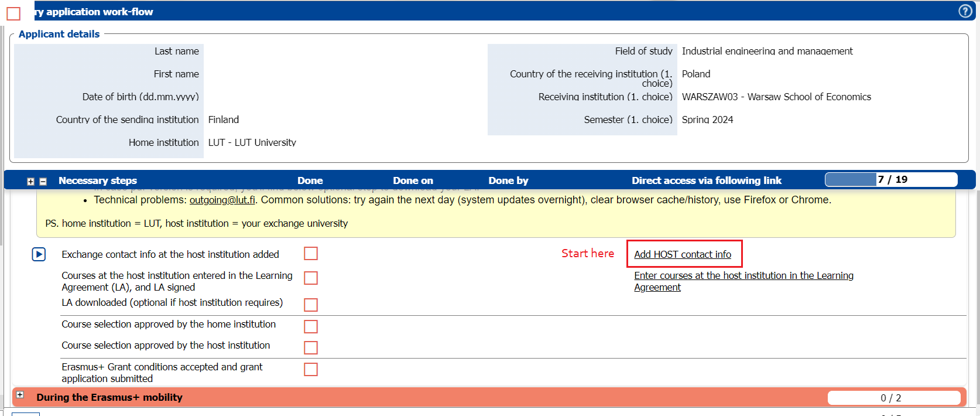This screenshot has height=416, width=980.
Task: Click the 7 / 19 progress bar
Action: [891, 179]
